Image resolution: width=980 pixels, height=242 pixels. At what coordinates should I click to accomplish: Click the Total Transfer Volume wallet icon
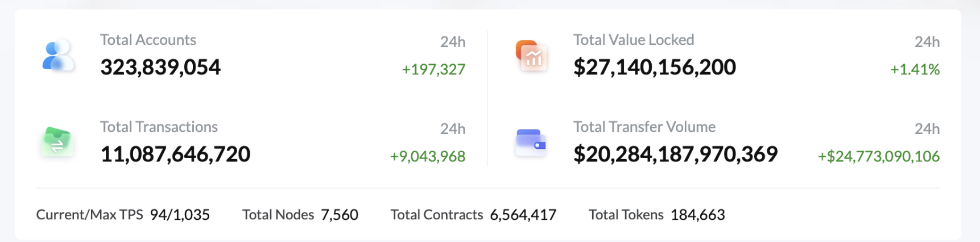531,142
